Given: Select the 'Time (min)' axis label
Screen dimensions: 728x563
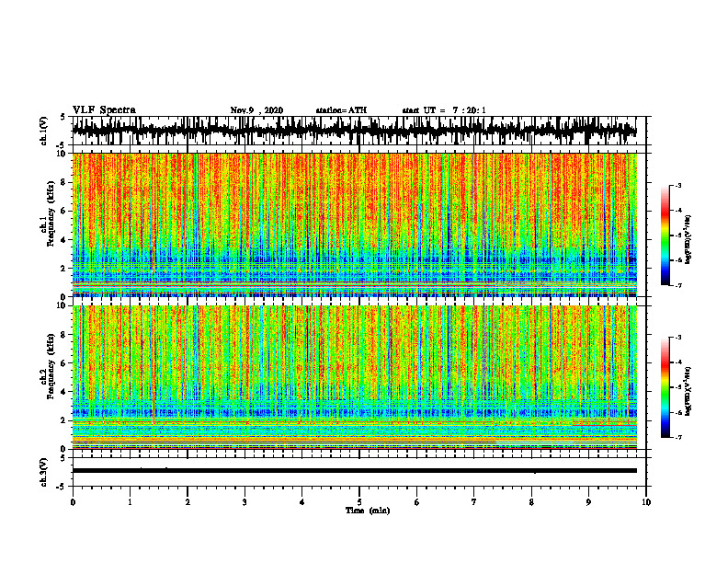Looking at the screenshot, I should coord(368,511).
